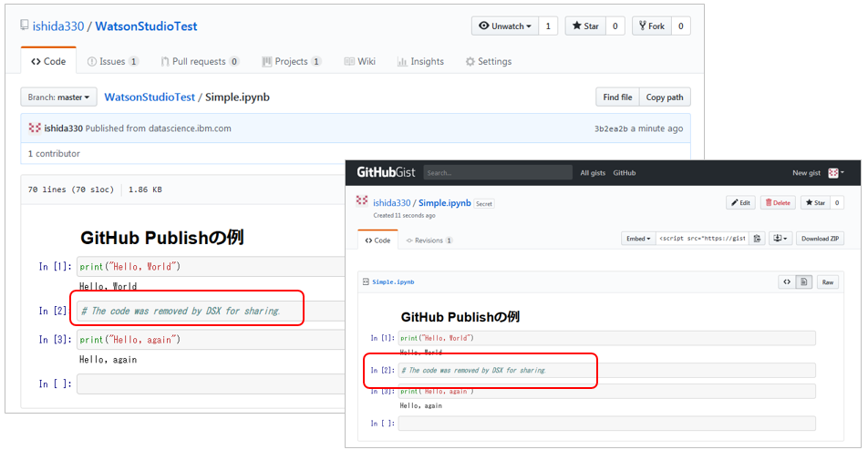Click New gist in the header

tap(806, 173)
